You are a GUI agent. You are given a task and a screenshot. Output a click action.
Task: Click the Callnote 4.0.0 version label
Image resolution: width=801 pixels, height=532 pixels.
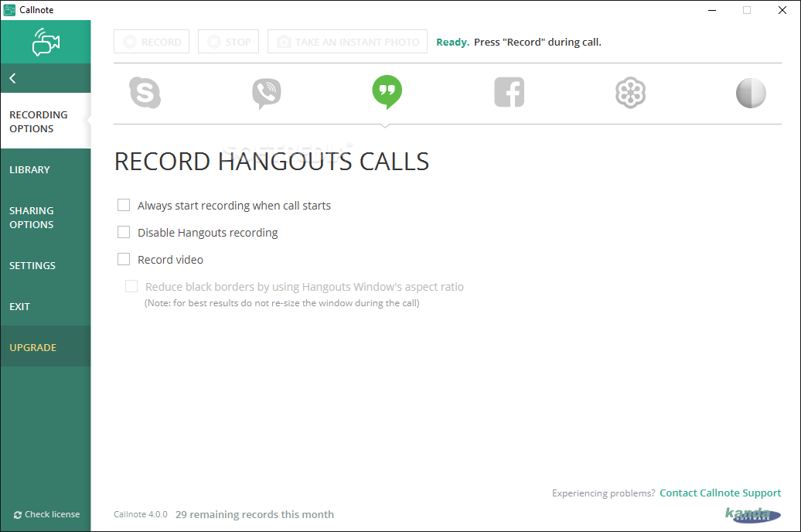141,515
